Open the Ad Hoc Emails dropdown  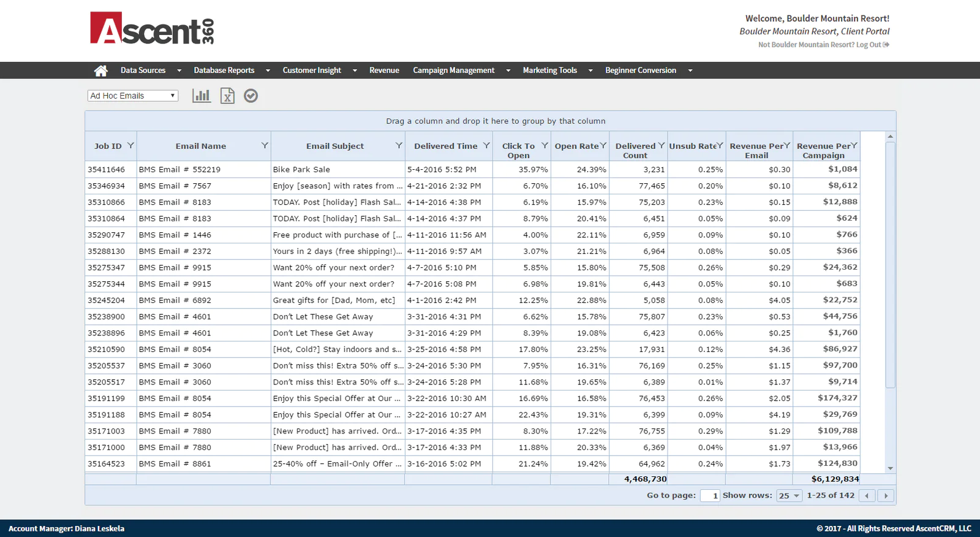click(x=133, y=96)
